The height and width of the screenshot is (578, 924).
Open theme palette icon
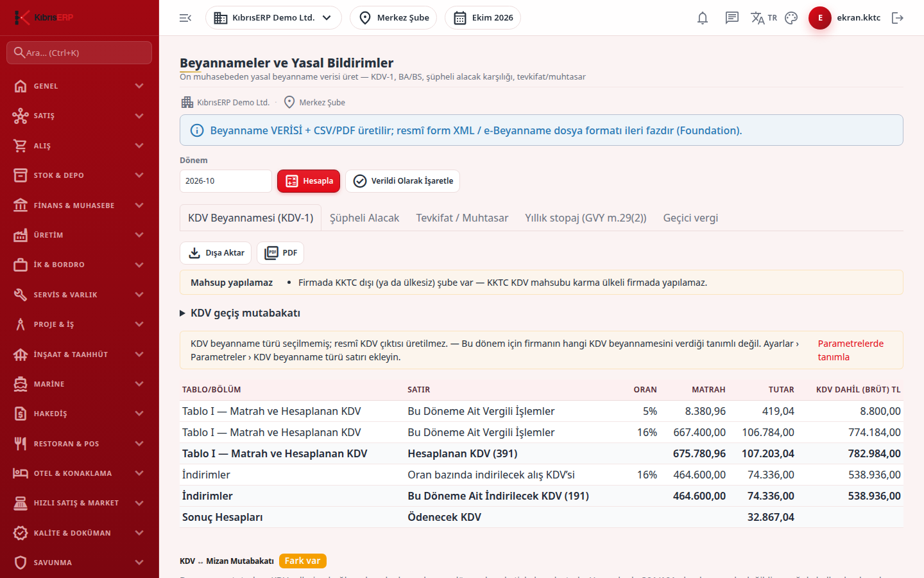tap(791, 18)
